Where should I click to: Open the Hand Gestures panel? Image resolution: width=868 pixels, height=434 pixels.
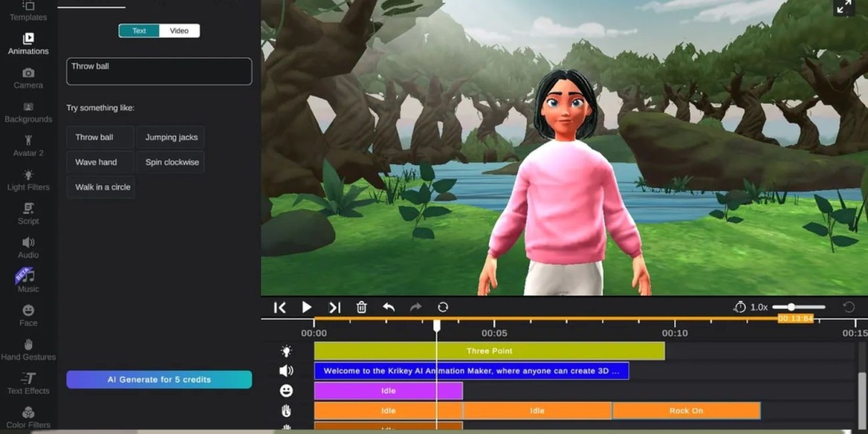click(x=27, y=351)
